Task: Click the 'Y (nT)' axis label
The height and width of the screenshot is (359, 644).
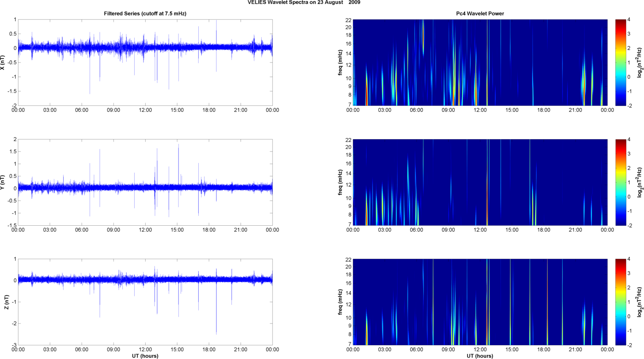Action: coord(3,182)
